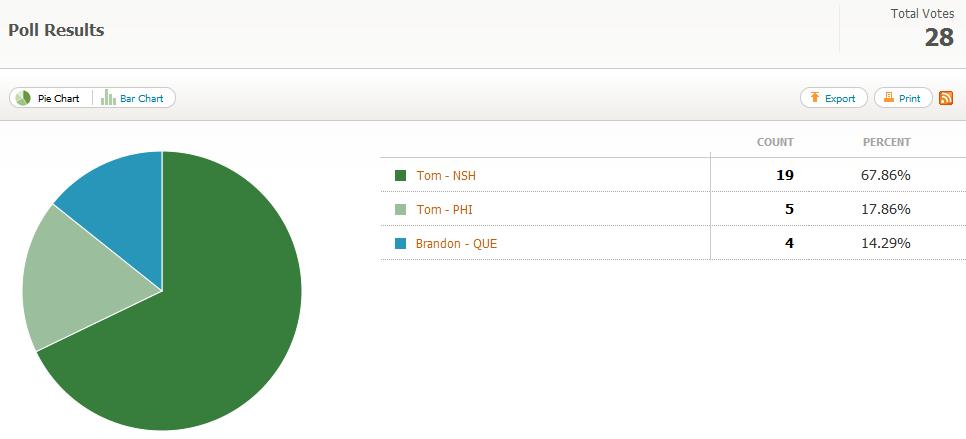966x439 pixels.
Task: Open the Brandon - QUE link
Action: pos(456,244)
